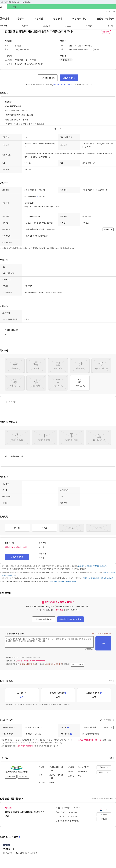Click the 직원대출제도 benefit icon
This screenshot has width=116, height=868.
[36, 383]
